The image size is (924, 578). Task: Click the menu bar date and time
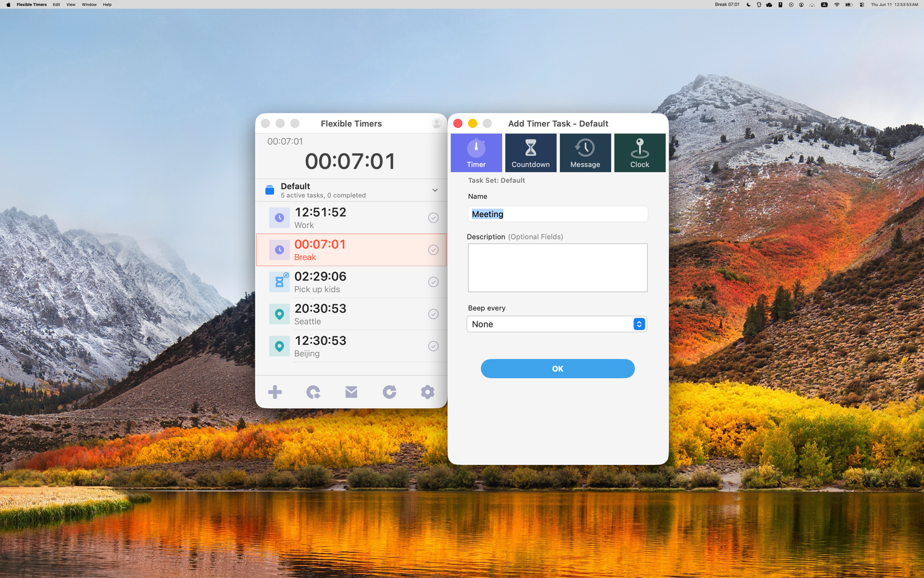(x=894, y=5)
